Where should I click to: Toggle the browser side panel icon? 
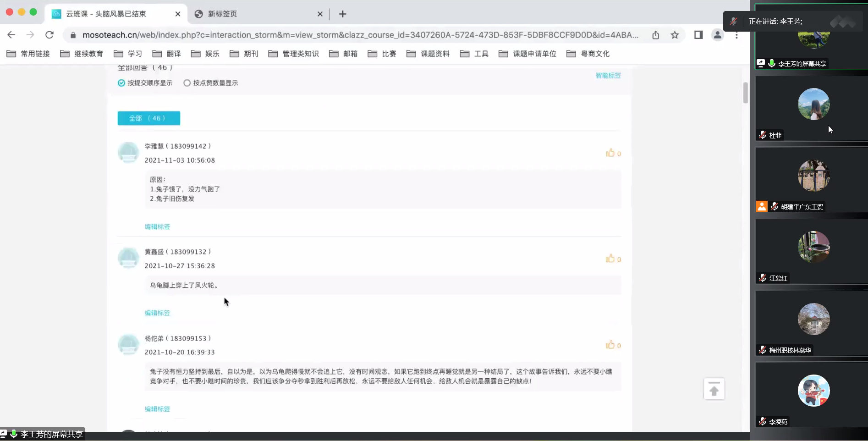click(698, 35)
